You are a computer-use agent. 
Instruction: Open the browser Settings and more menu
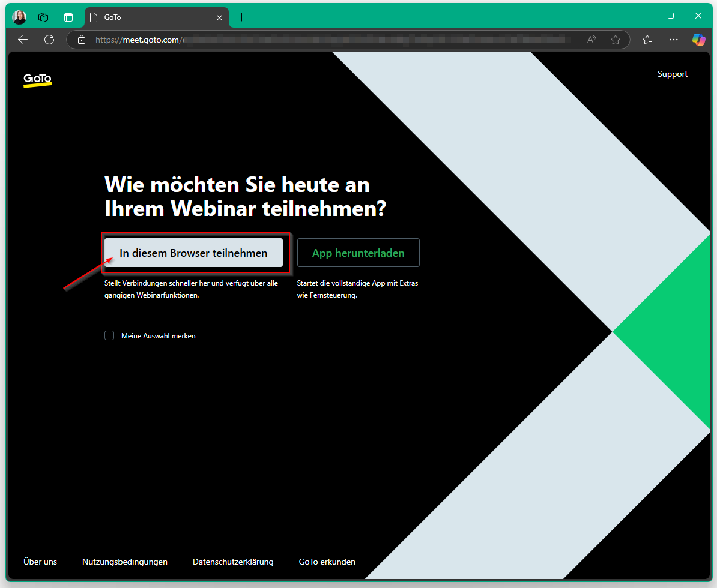674,40
